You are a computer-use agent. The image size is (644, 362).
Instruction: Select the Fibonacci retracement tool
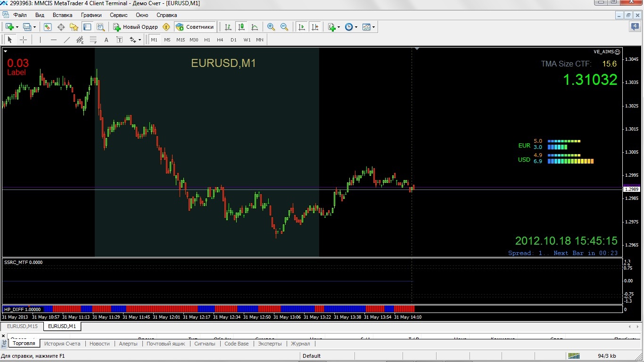coord(93,40)
